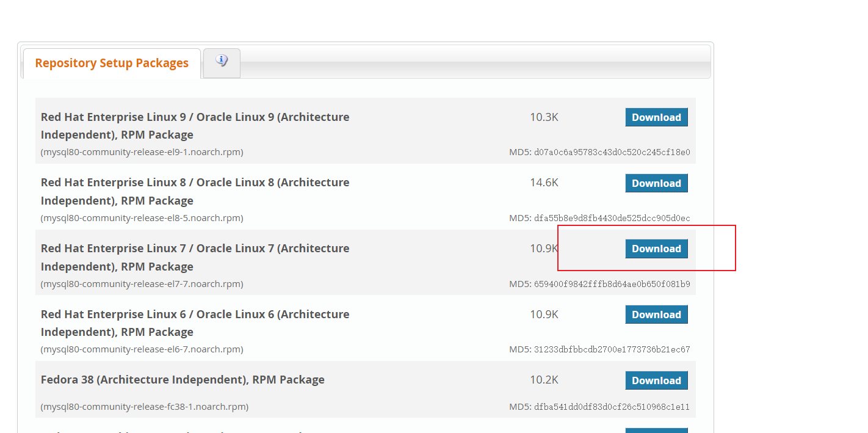The width and height of the screenshot is (868, 433).
Task: Download the Red Hat Enterprise Linux 8 package
Action: [656, 183]
